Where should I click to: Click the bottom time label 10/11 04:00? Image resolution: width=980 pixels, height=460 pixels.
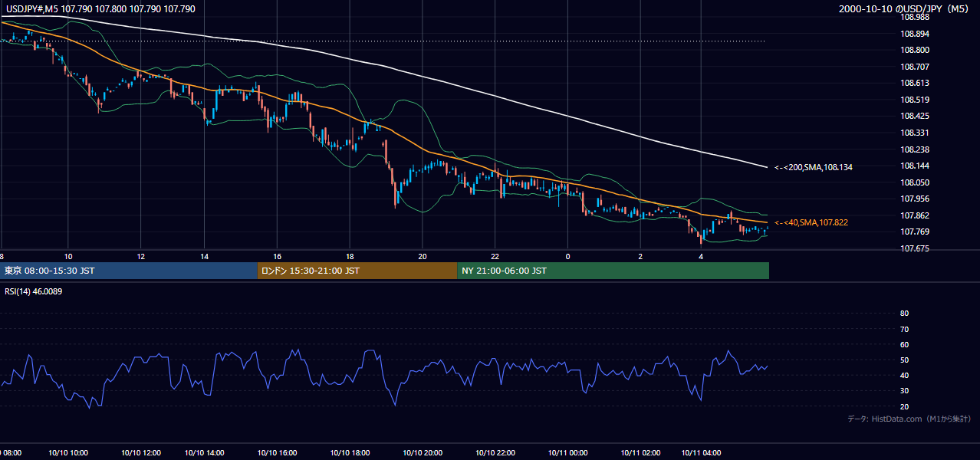pos(702,453)
